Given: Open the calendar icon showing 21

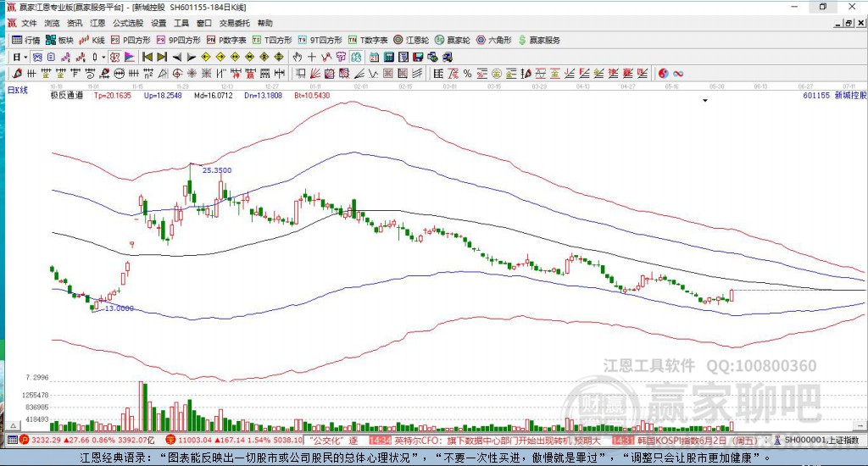Looking at the screenshot, I should click(x=374, y=57).
